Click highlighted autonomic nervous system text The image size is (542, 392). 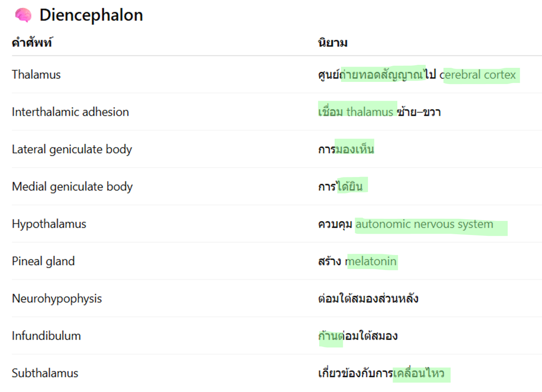pyautogui.click(x=425, y=224)
